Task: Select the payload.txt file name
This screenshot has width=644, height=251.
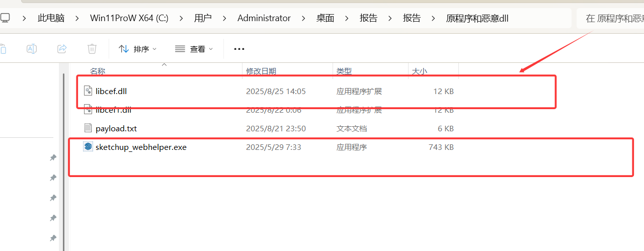Action: (x=116, y=128)
